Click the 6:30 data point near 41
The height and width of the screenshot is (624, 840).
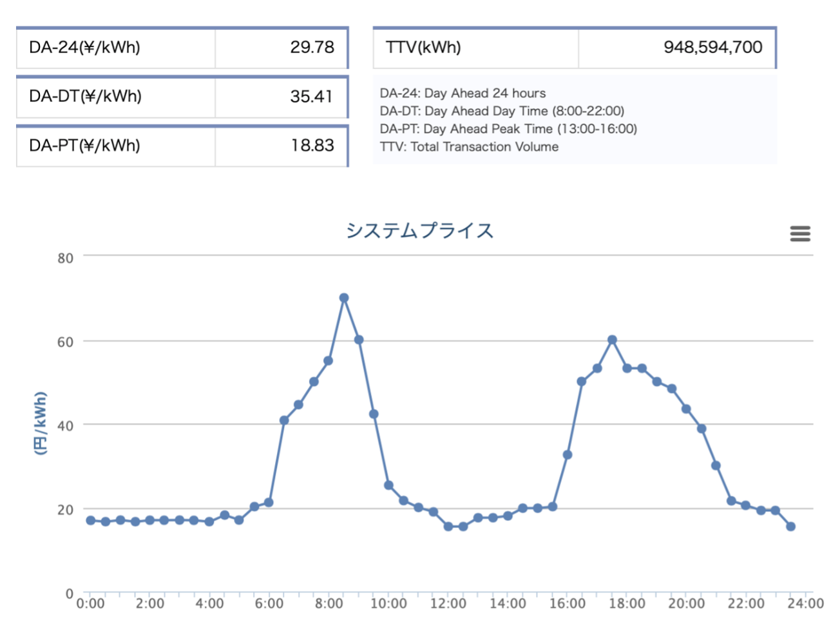pyautogui.click(x=284, y=420)
